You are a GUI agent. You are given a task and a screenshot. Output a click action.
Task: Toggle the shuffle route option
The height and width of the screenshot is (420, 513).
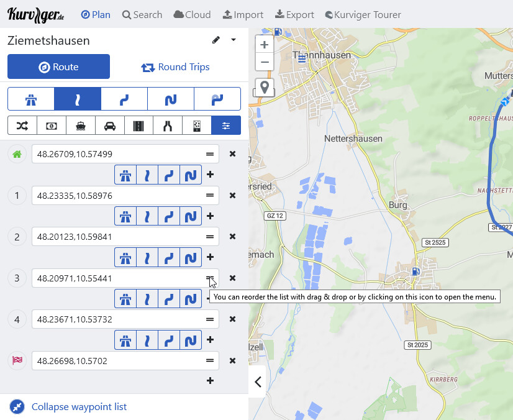pyautogui.click(x=22, y=126)
